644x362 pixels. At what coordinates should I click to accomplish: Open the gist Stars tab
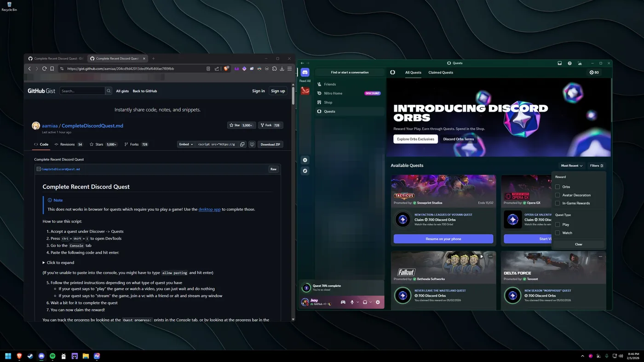(x=103, y=144)
